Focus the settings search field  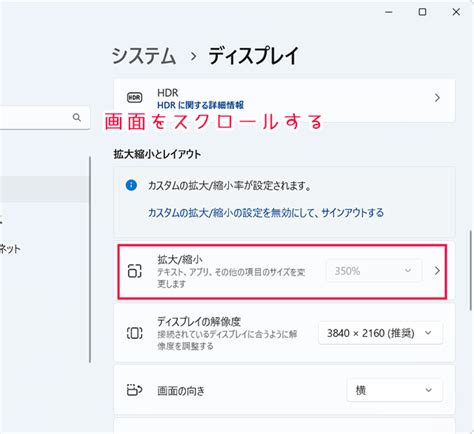coord(45,117)
